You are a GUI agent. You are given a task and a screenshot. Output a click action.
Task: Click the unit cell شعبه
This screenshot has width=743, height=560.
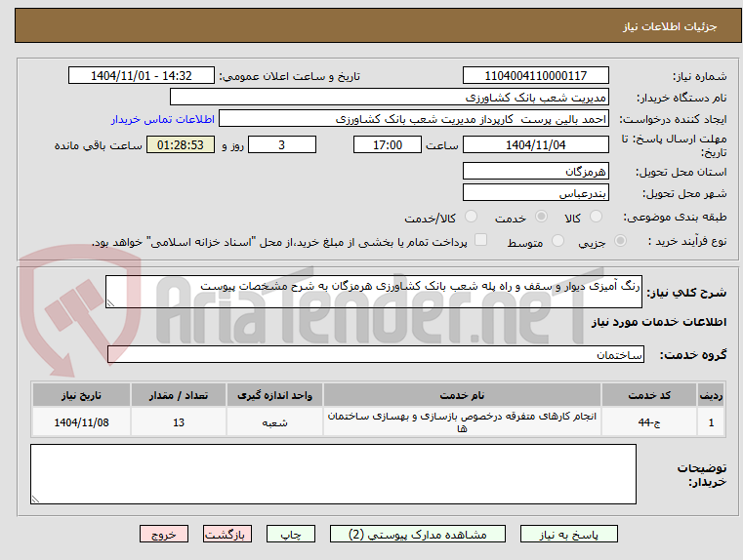pos(274,421)
